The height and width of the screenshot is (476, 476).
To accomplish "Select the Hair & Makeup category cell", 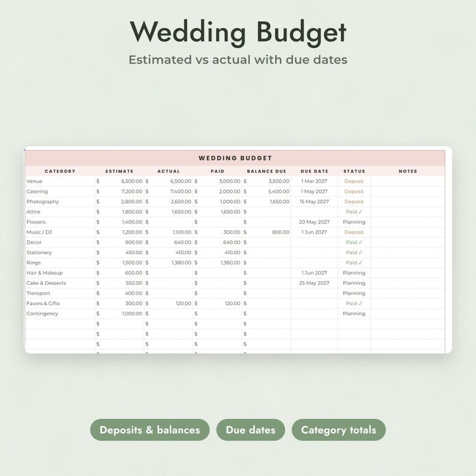I will [x=60, y=273].
